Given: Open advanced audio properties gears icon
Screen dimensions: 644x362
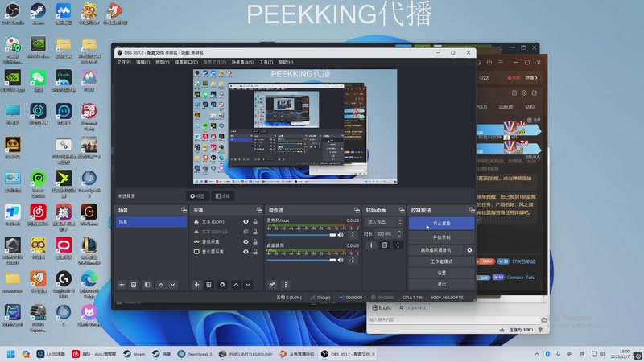Looking at the screenshot, I should point(272,285).
